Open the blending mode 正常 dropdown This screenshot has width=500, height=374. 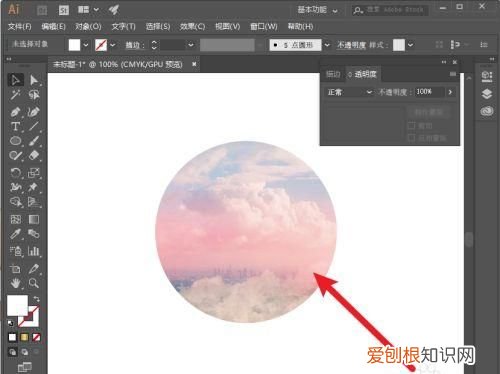[x=349, y=92]
